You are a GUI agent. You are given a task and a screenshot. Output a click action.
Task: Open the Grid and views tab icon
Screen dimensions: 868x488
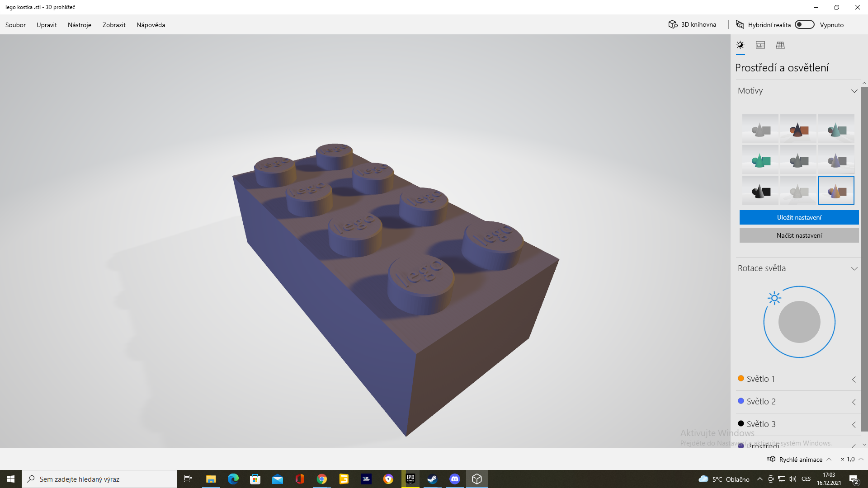(780, 45)
